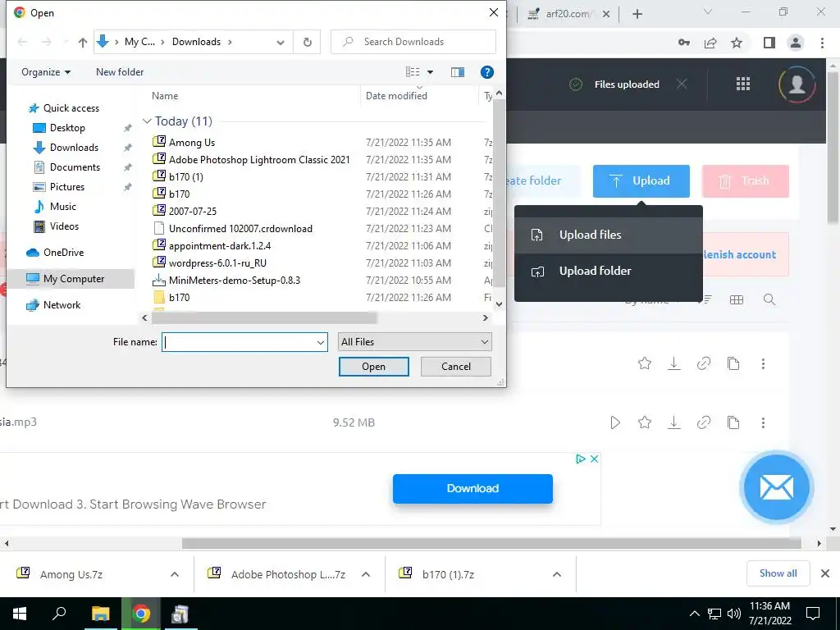
Task: Open Chrome share page icon
Action: [710, 43]
